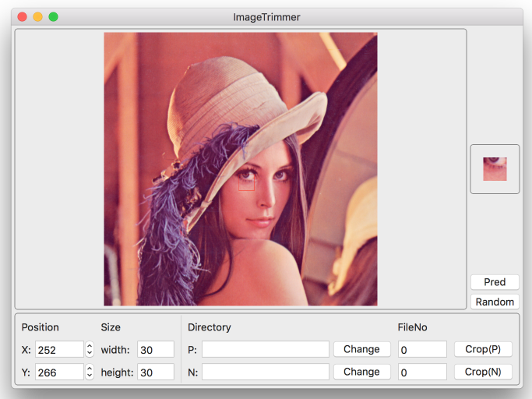Screen dimensions: 532x399
Task: Increase the Y position with stepper up arrow
Action: click(90, 368)
